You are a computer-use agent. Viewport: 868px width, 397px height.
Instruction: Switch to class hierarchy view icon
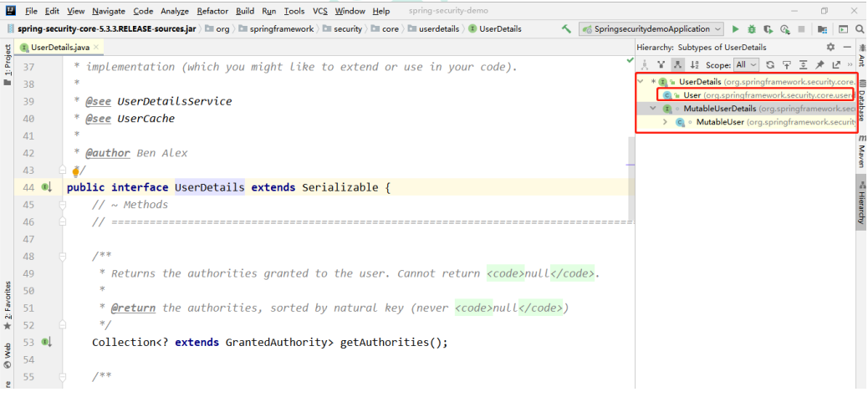point(644,64)
